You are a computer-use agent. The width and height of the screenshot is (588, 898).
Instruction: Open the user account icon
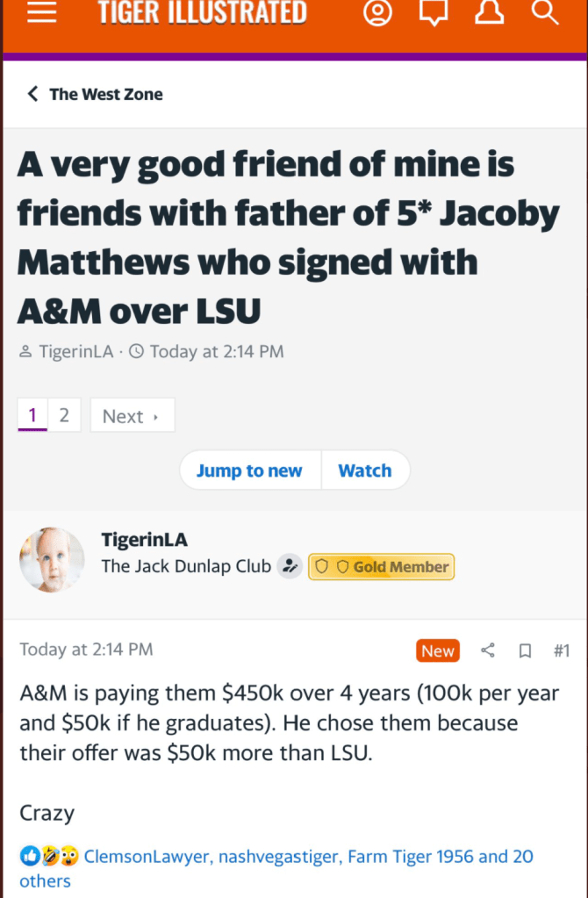coord(377,13)
